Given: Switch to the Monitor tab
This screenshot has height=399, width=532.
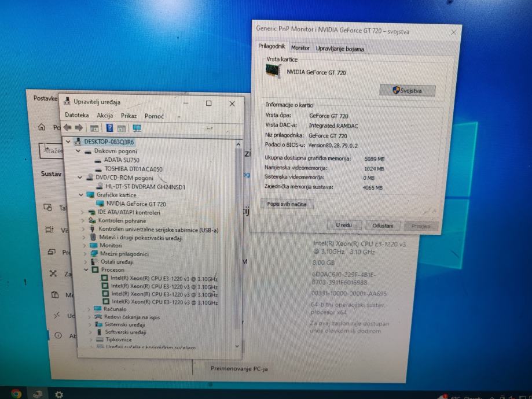Looking at the screenshot, I should click(x=300, y=48).
